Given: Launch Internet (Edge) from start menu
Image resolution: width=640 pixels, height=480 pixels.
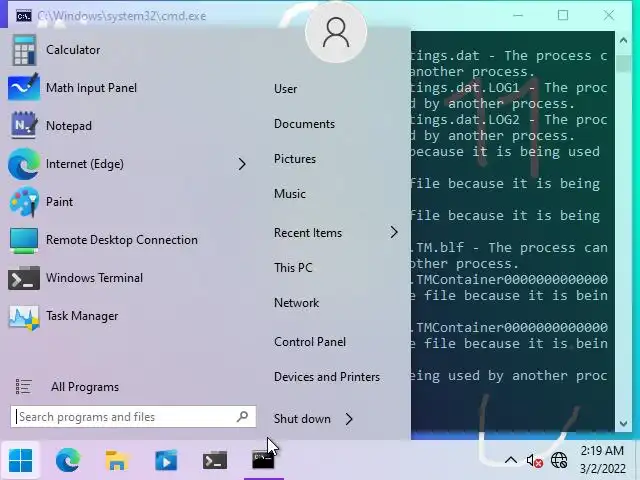Looking at the screenshot, I should 84,164.
